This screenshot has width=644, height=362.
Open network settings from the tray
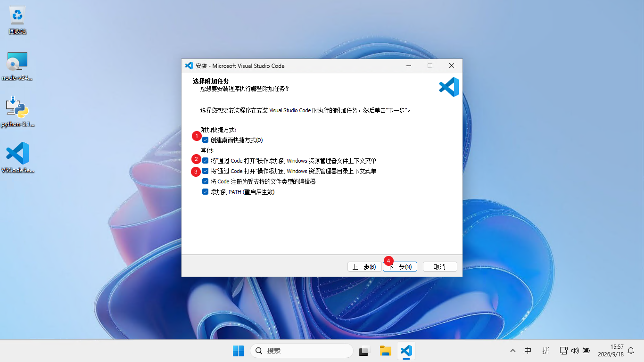[563, 351]
